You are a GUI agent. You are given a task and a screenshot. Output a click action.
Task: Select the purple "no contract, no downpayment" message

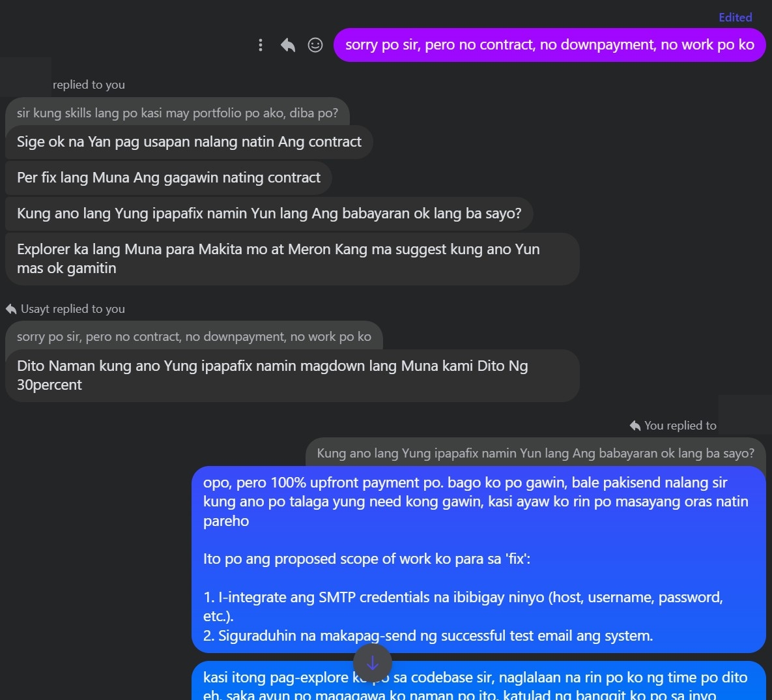(x=549, y=45)
